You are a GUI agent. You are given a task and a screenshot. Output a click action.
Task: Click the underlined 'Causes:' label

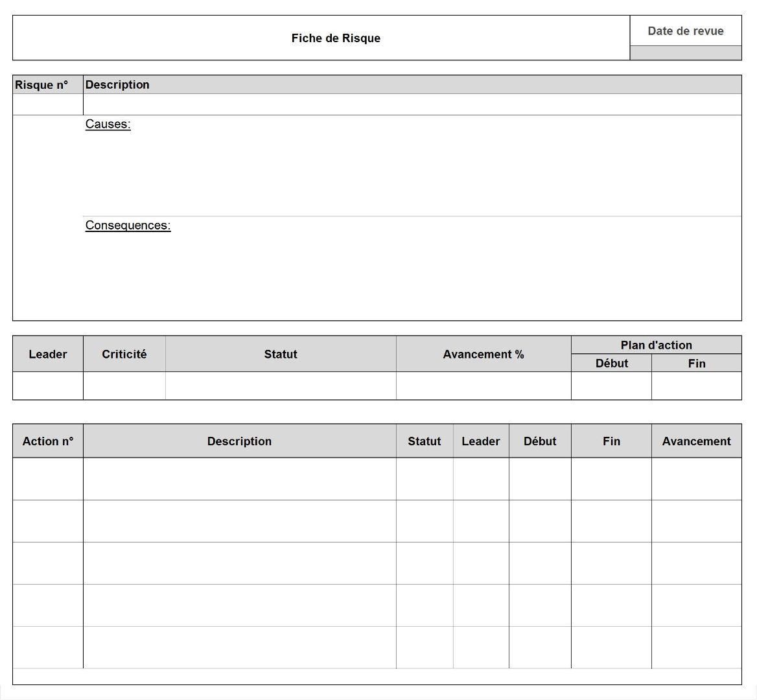(x=108, y=124)
